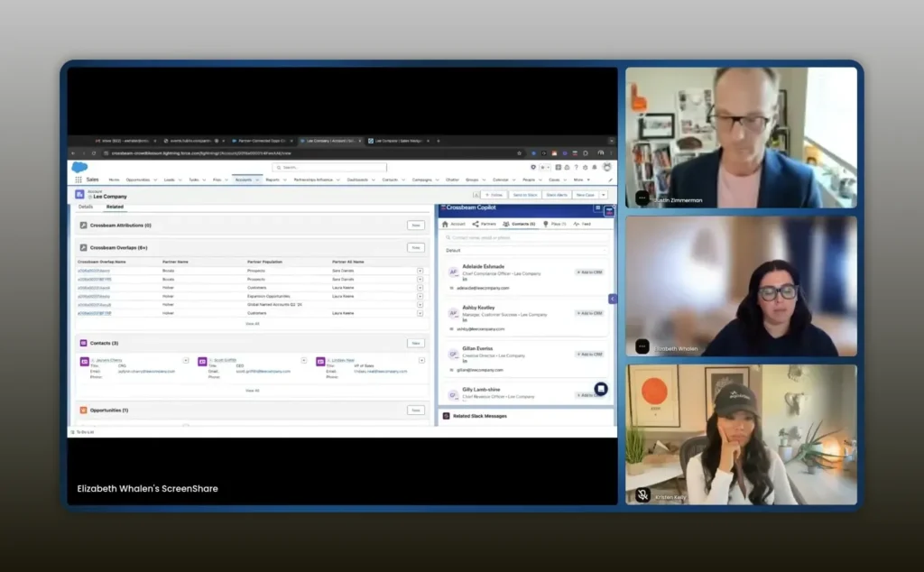Image resolution: width=924 pixels, height=572 pixels.
Task: Mute Kristen Kelly's microphone icon
Action: tap(642, 494)
